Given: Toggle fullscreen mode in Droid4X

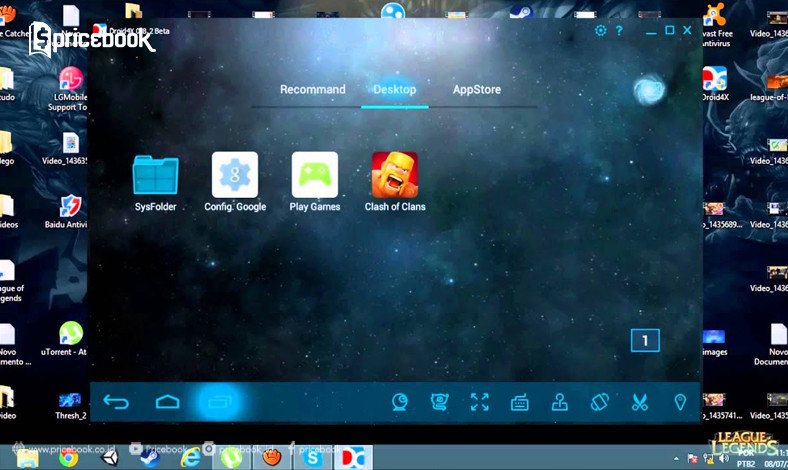Looking at the screenshot, I should tap(479, 402).
